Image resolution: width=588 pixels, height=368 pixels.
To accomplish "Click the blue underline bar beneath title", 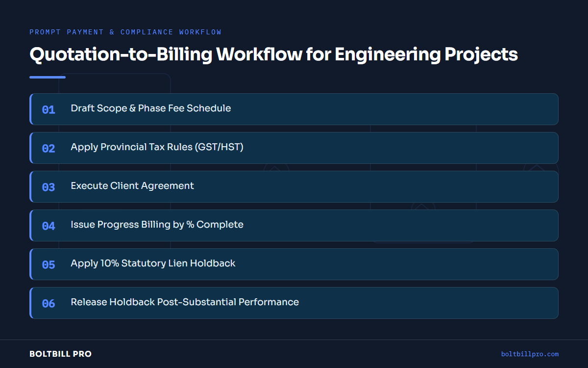I will coord(48,77).
